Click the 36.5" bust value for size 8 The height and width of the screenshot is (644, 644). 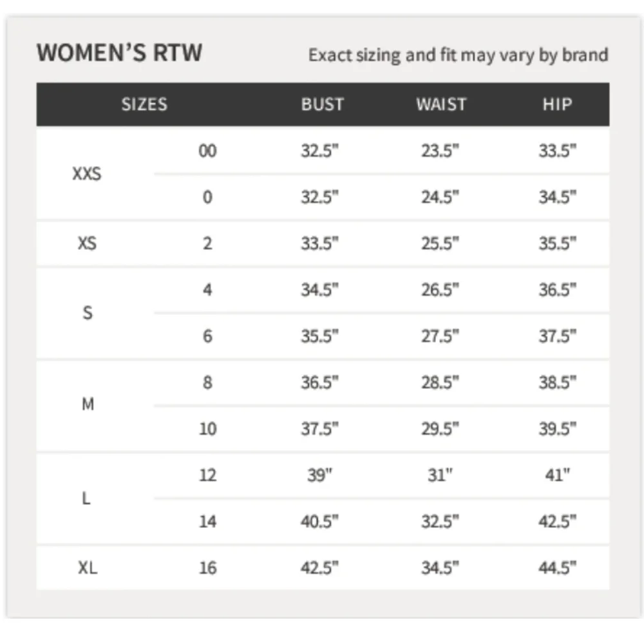coord(319,383)
